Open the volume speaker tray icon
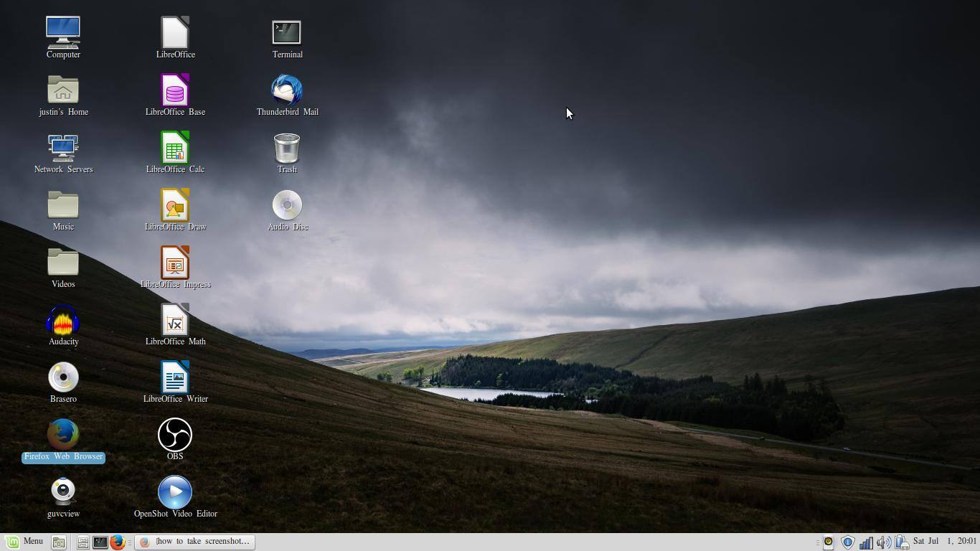 pos(884,542)
